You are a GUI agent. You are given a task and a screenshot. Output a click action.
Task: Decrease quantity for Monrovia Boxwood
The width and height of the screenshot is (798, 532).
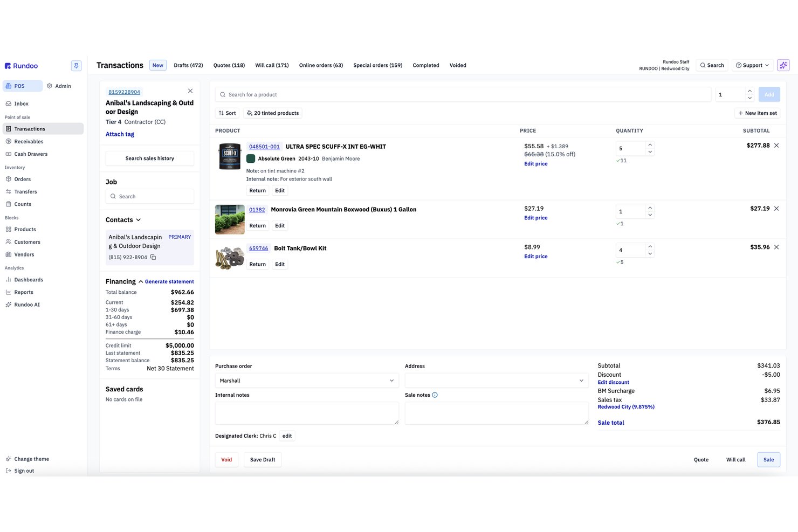650,215
